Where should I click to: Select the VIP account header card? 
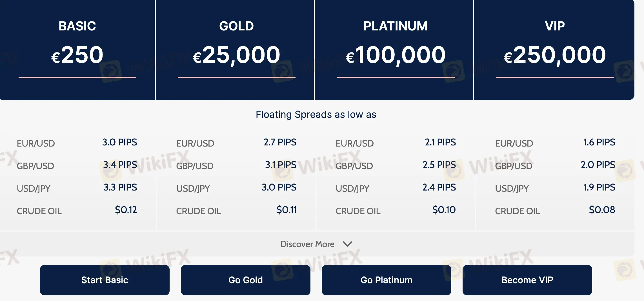pos(554,50)
